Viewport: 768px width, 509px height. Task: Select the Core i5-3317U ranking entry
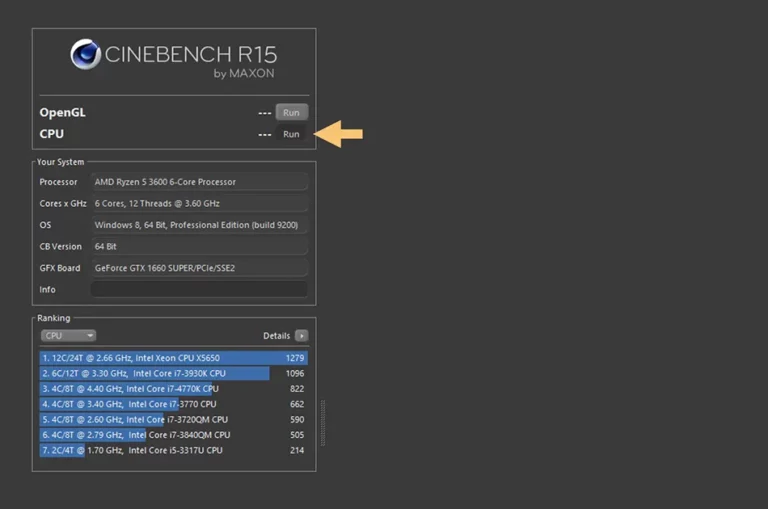click(x=173, y=450)
